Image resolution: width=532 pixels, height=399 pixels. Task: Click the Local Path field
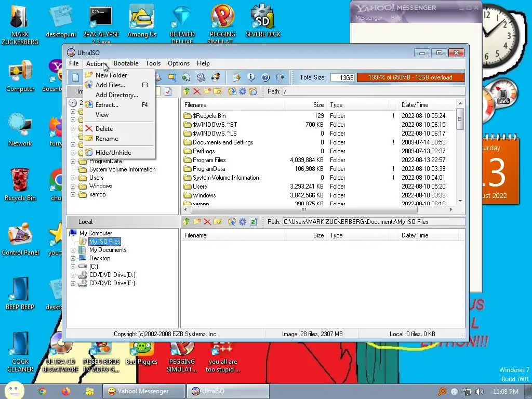[x=374, y=222]
